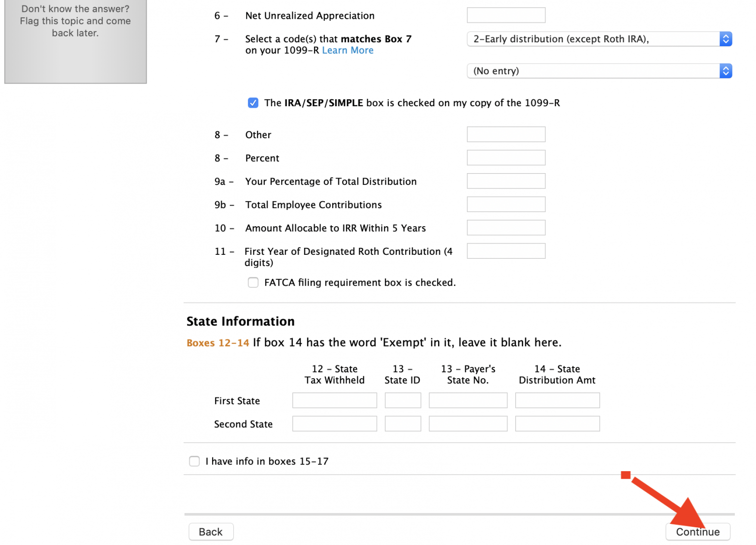Select the First State ID field

pos(403,400)
